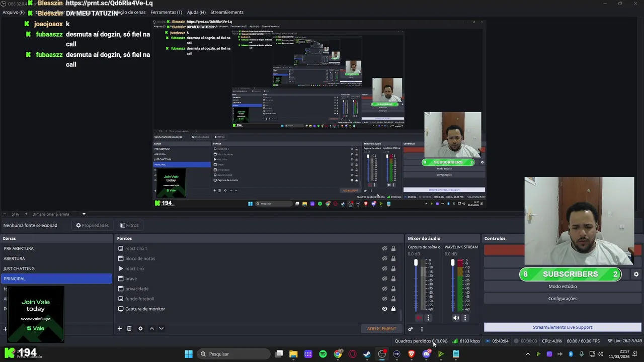This screenshot has height=362, width=644.
Task: Click the gear icon in the Controles panel
Action: 636,274
